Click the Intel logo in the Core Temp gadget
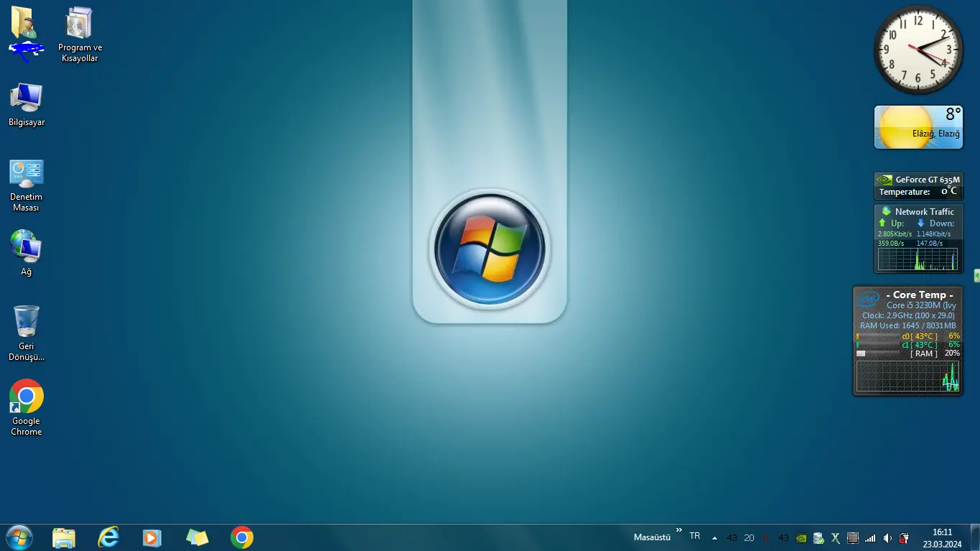Viewport: 980px width, 551px height. [x=868, y=298]
